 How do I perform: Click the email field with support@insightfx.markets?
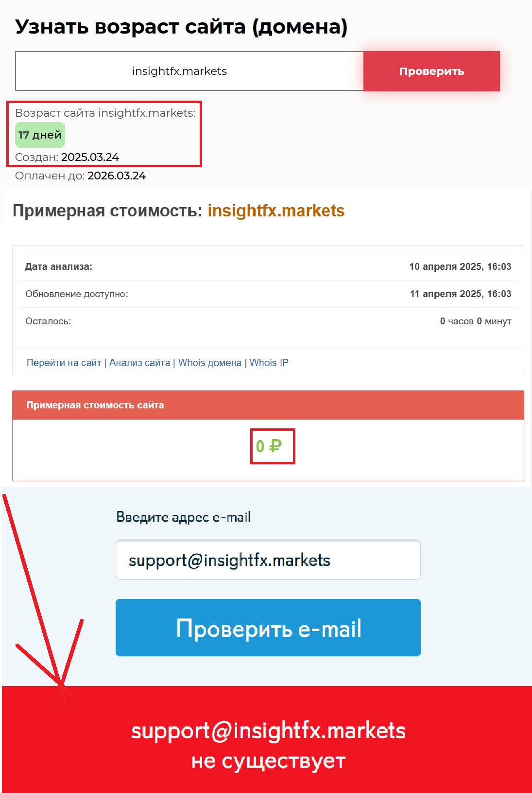pos(268,560)
